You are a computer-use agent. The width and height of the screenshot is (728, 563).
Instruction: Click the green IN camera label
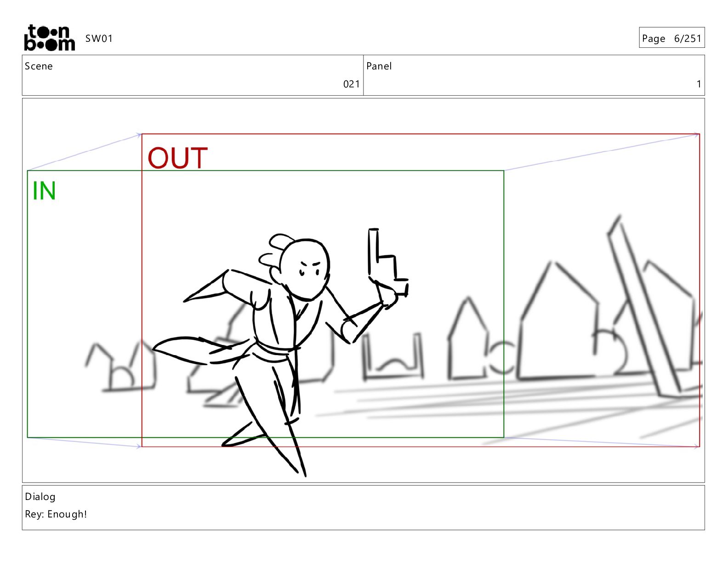click(x=44, y=191)
